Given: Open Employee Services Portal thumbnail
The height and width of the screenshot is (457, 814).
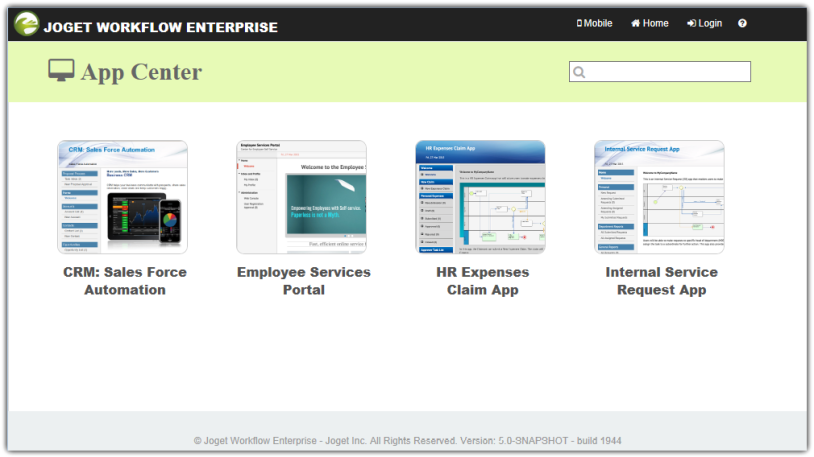Looking at the screenshot, I should click(x=302, y=197).
